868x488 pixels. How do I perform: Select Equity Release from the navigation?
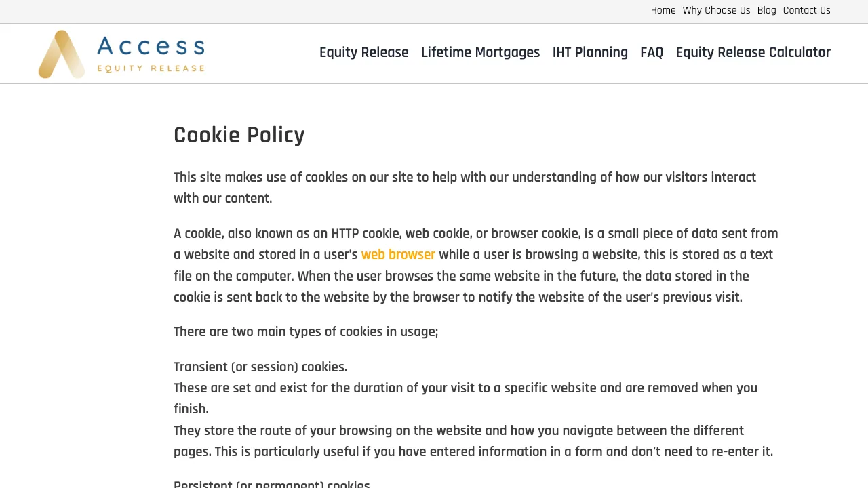(363, 52)
